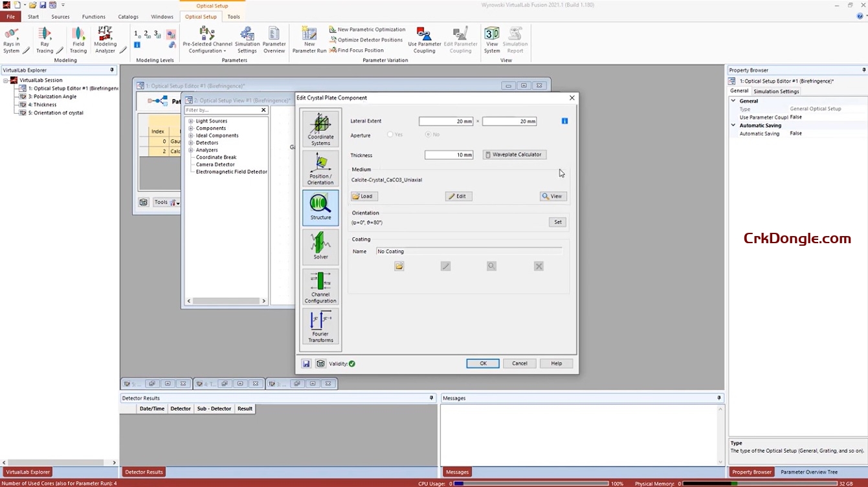Pin the Messages panel
Image resolution: width=868 pixels, height=487 pixels.
pos(718,398)
